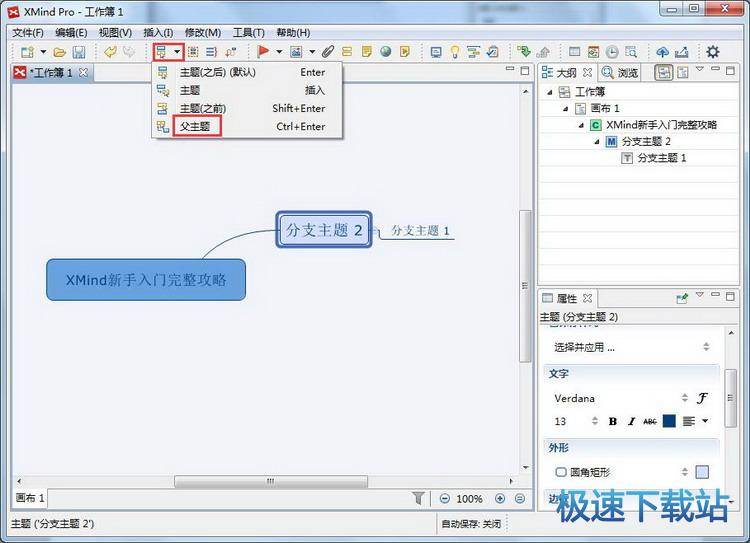Open the text alignment dropdown arrow
This screenshot has height=543, width=750.
(705, 421)
